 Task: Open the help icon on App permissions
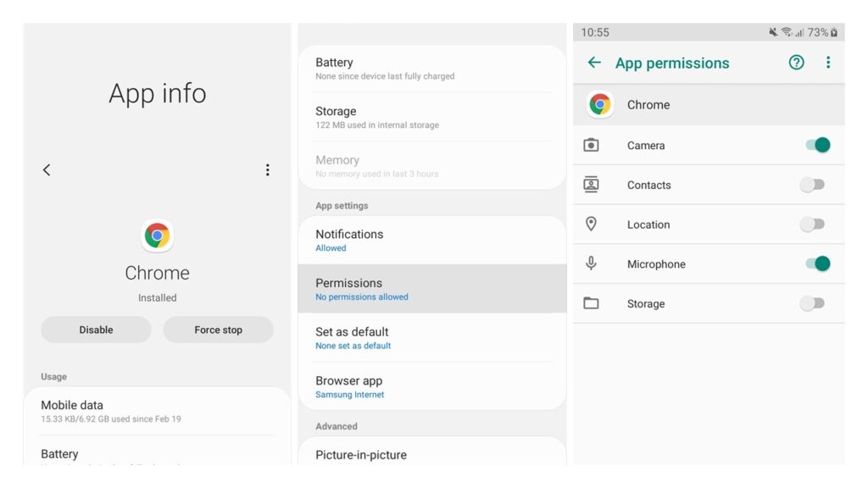point(795,63)
